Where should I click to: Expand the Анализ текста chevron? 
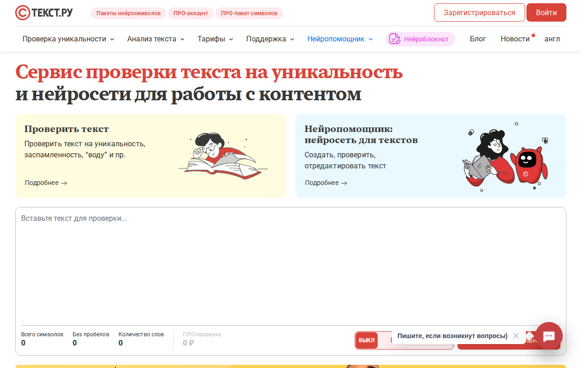182,40
